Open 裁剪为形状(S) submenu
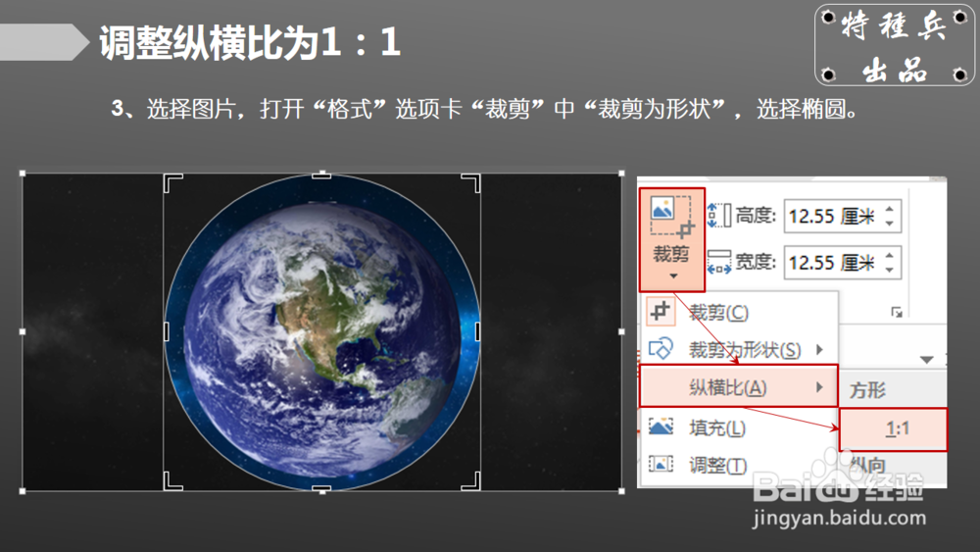Screen dimensions: 980x552 (x=741, y=349)
